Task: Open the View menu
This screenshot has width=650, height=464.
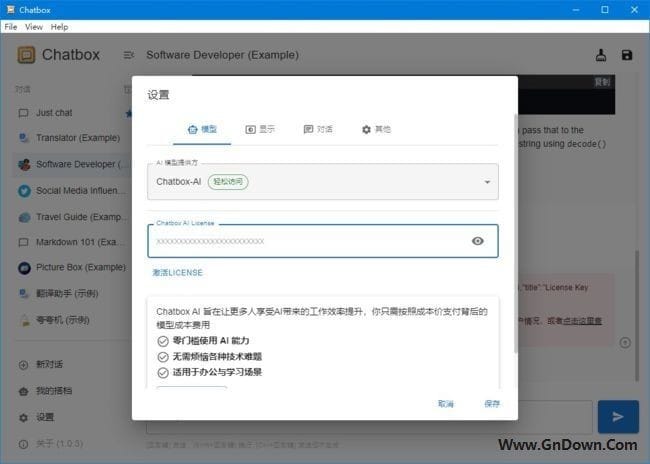Action: tap(34, 27)
